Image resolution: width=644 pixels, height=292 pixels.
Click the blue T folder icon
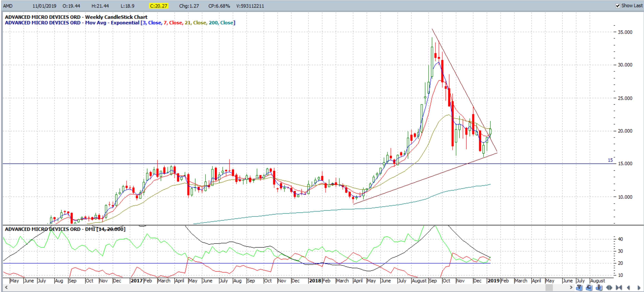[579, 288]
